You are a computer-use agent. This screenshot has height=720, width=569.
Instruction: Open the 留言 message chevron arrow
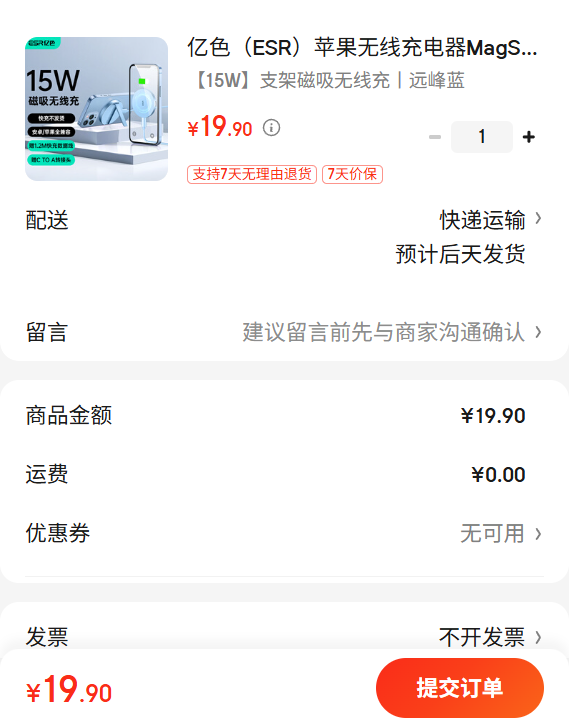tap(538, 332)
